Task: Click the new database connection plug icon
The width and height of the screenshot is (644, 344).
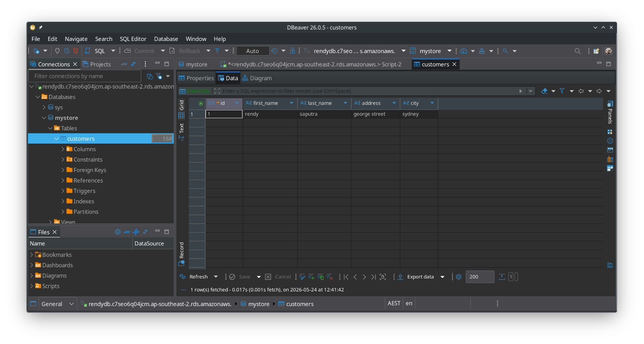Action: (36, 51)
